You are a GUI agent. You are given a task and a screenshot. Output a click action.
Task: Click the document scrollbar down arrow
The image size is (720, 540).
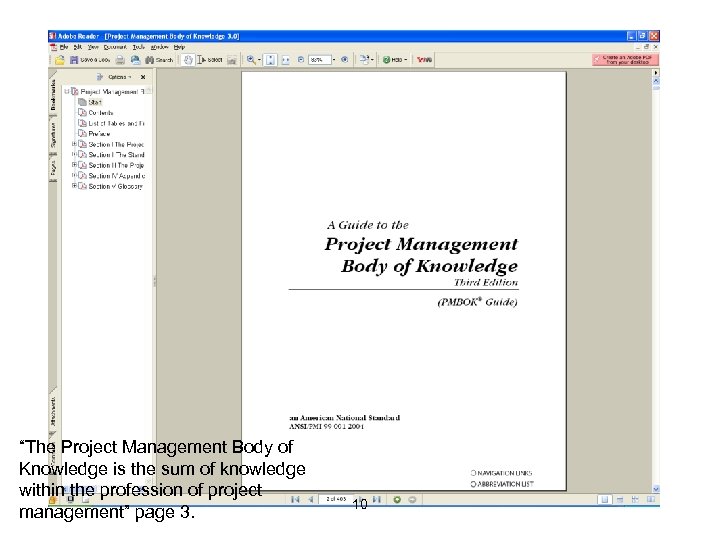656,489
